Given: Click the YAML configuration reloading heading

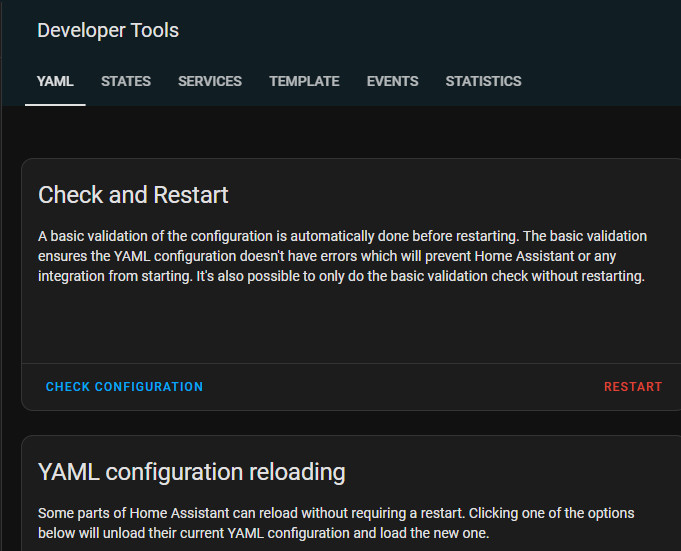Looking at the screenshot, I should 191,471.
